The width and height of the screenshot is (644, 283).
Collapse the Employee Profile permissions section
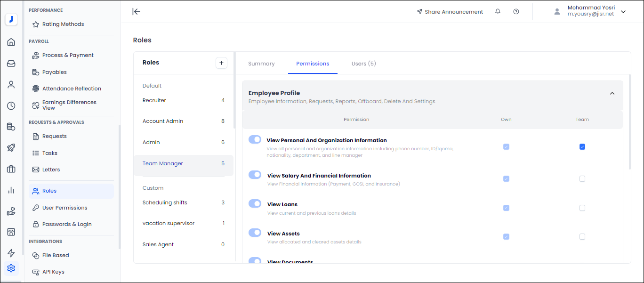(x=612, y=93)
